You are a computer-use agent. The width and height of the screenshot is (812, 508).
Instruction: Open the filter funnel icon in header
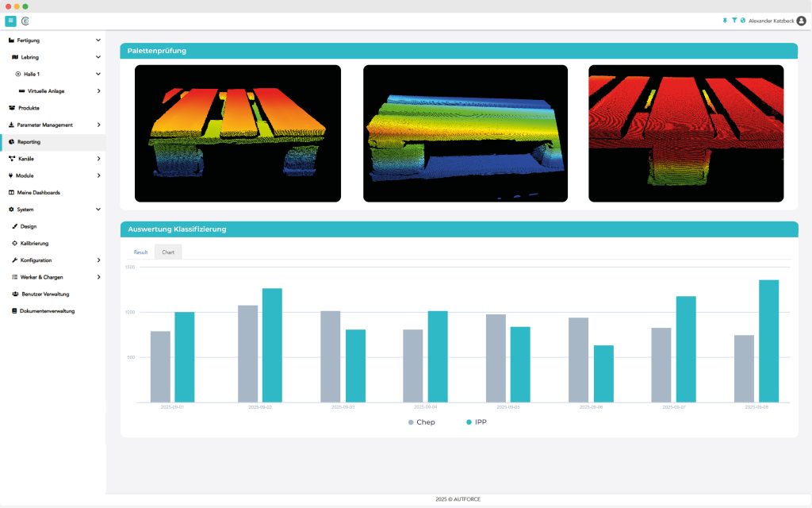734,21
